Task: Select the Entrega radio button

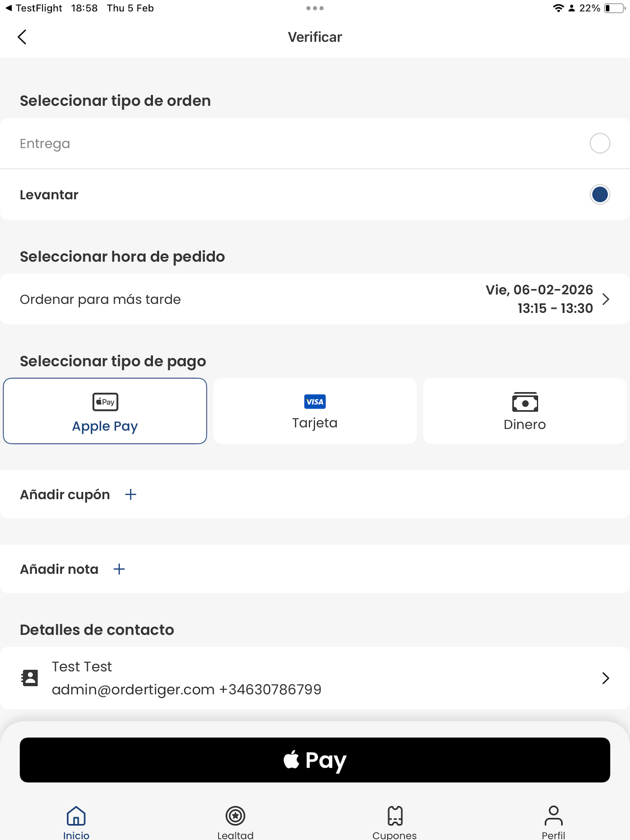Action: (599, 143)
